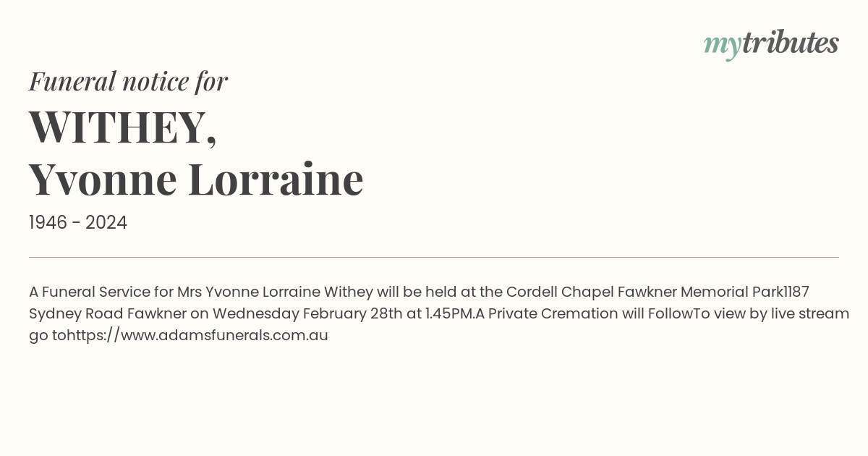This screenshot has width=868, height=456.
Task: Click the "Funeral notice for" heading
Action: pyautogui.click(x=128, y=81)
